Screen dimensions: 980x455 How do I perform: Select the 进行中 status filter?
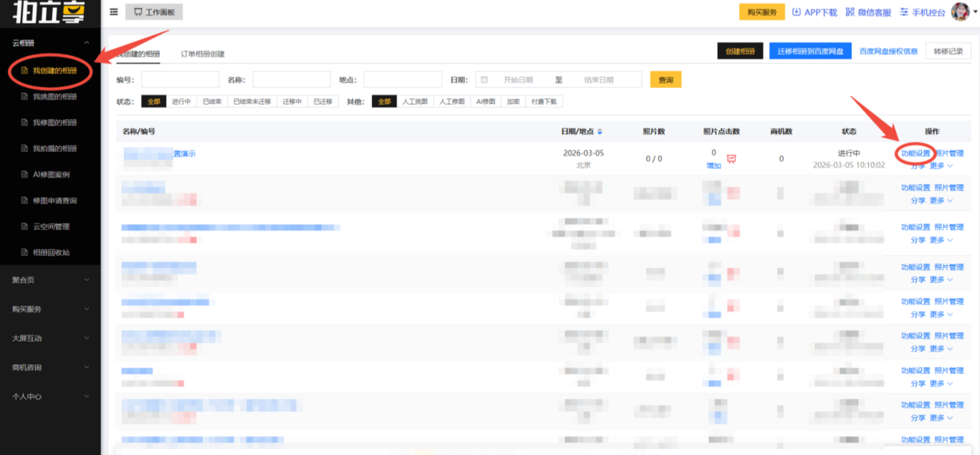[x=182, y=102]
